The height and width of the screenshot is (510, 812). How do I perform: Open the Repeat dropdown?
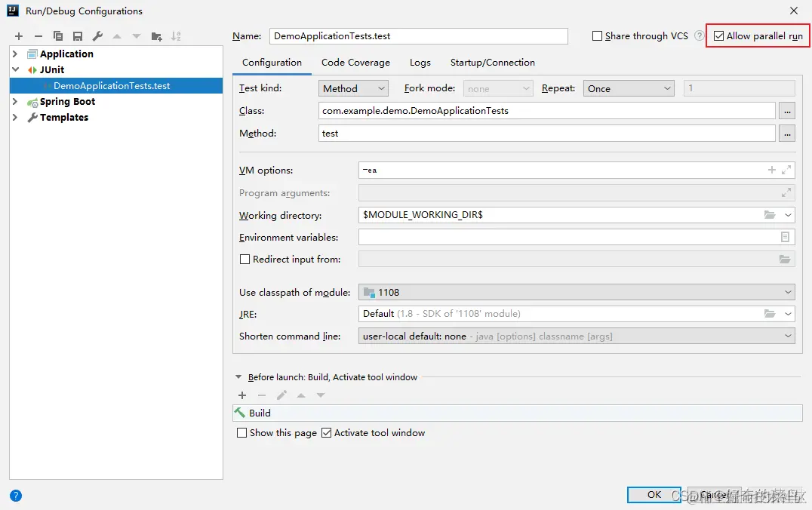(629, 88)
